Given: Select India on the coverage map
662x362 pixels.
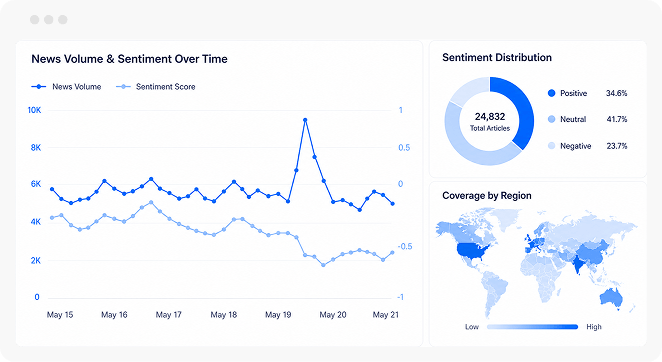Looking at the screenshot, I should point(577,264).
